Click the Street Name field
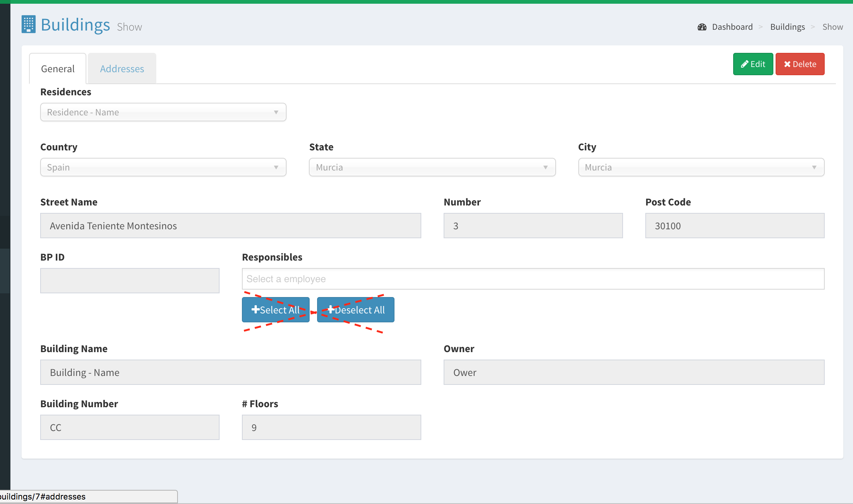 (x=230, y=226)
